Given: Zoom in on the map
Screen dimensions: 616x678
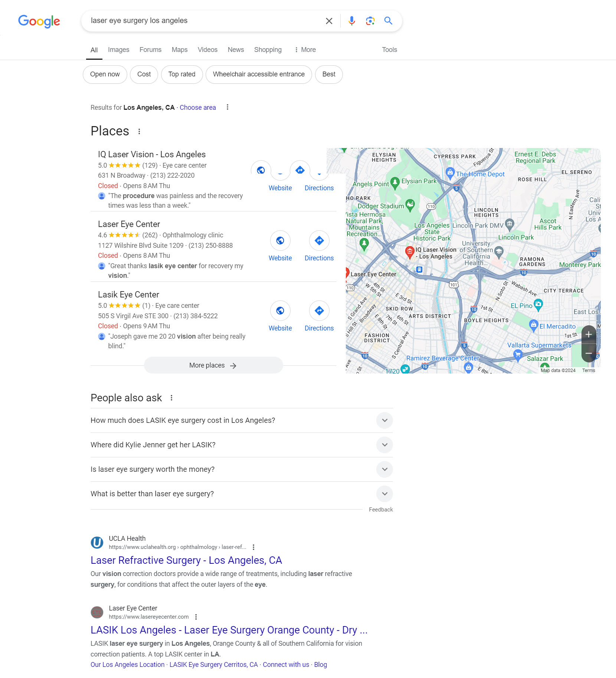Looking at the screenshot, I should (589, 334).
